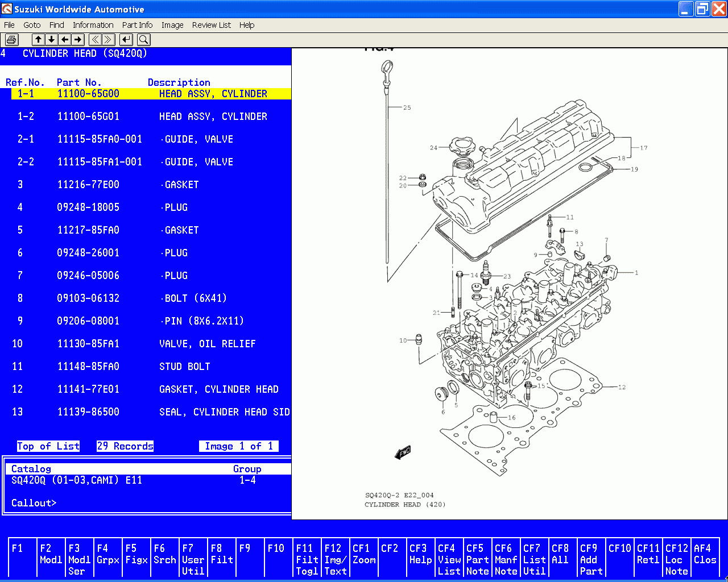The height and width of the screenshot is (582, 728).
Task: Click the CF12 Loc Note function key
Action: coord(677,558)
